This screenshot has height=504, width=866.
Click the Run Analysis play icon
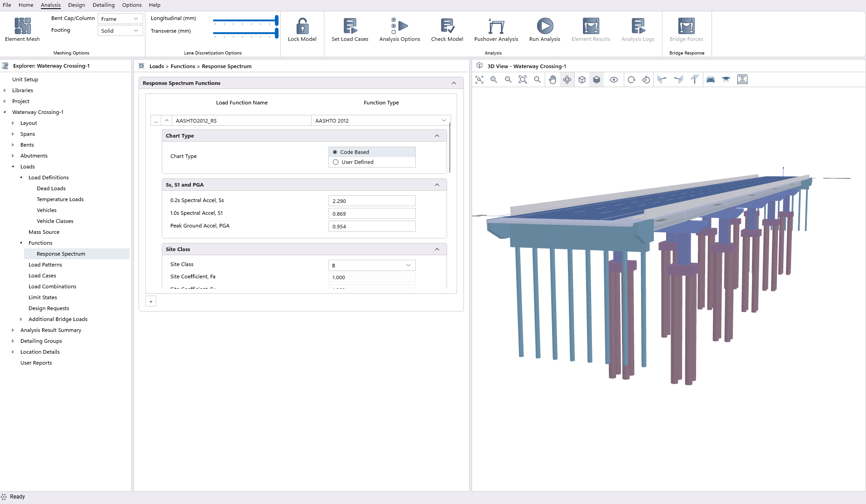(x=544, y=26)
